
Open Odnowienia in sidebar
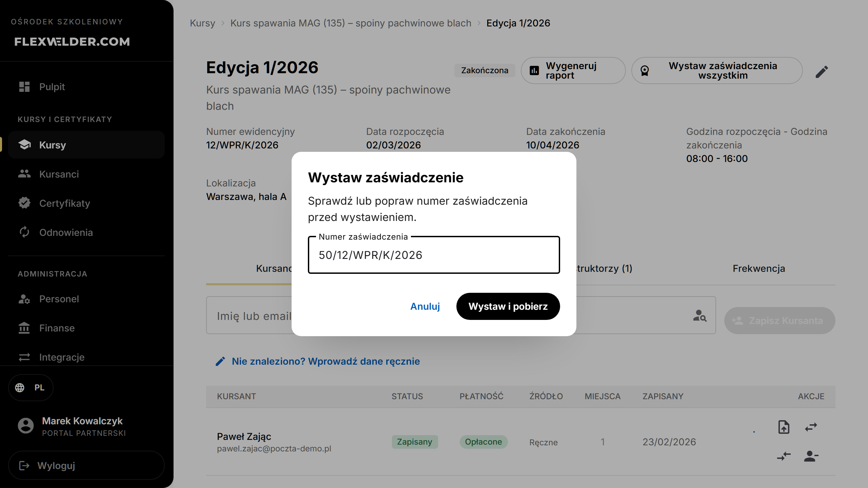pos(86,232)
